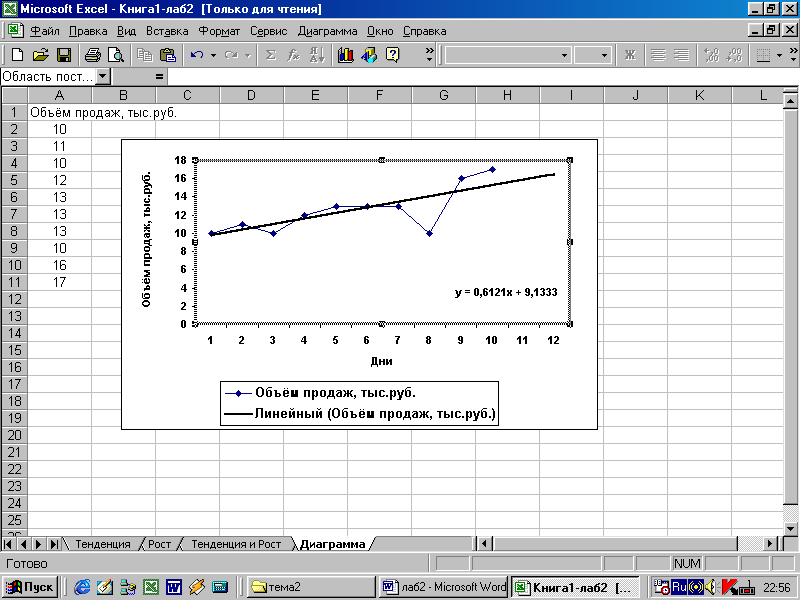Screen dimensions: 800x600
Task: Open the Диаграмма menu
Action: 328,31
